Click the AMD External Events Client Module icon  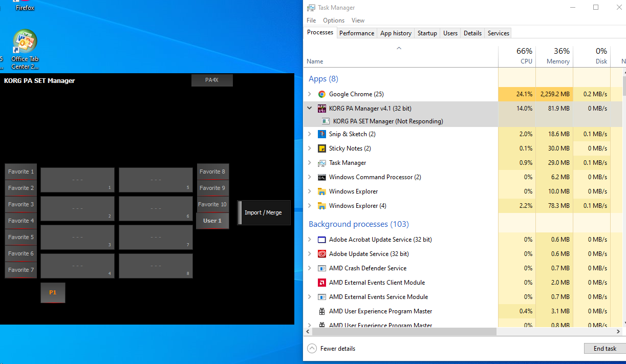[x=322, y=283]
